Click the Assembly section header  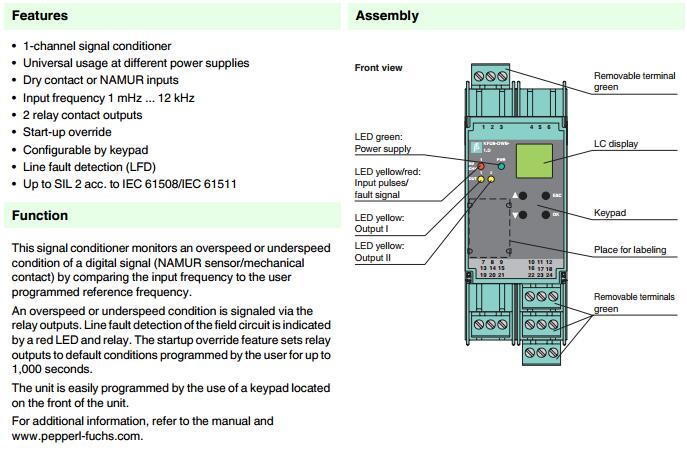(x=387, y=16)
